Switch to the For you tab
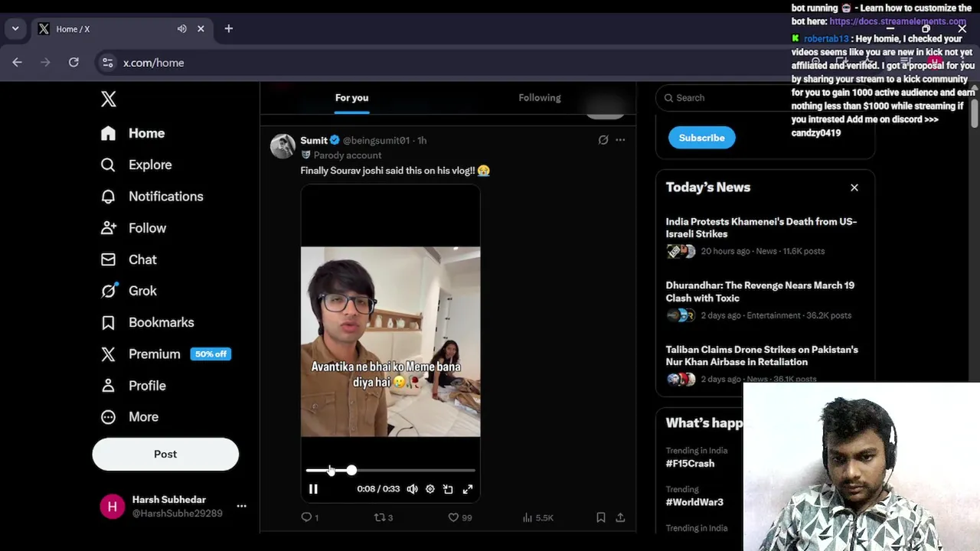This screenshot has width=980, height=551. tap(351, 98)
